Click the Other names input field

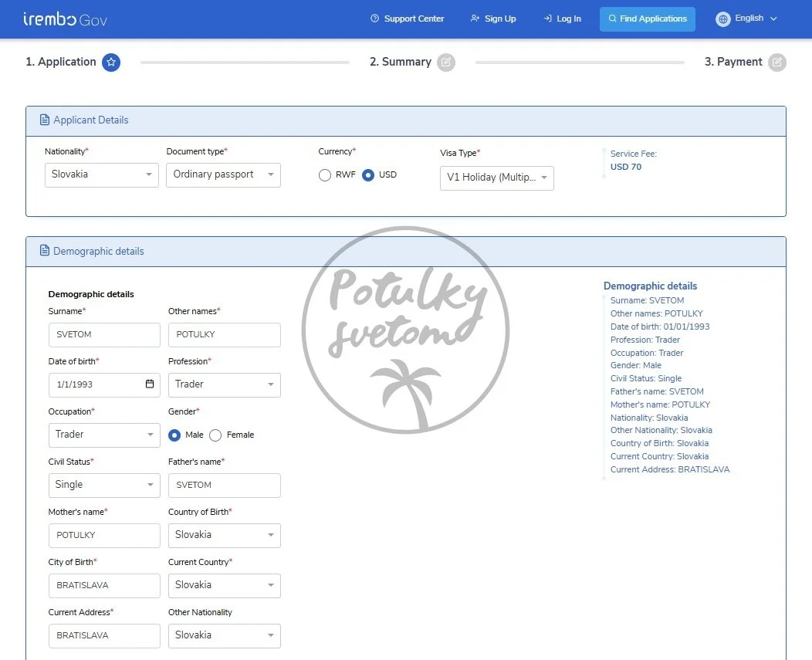point(225,335)
